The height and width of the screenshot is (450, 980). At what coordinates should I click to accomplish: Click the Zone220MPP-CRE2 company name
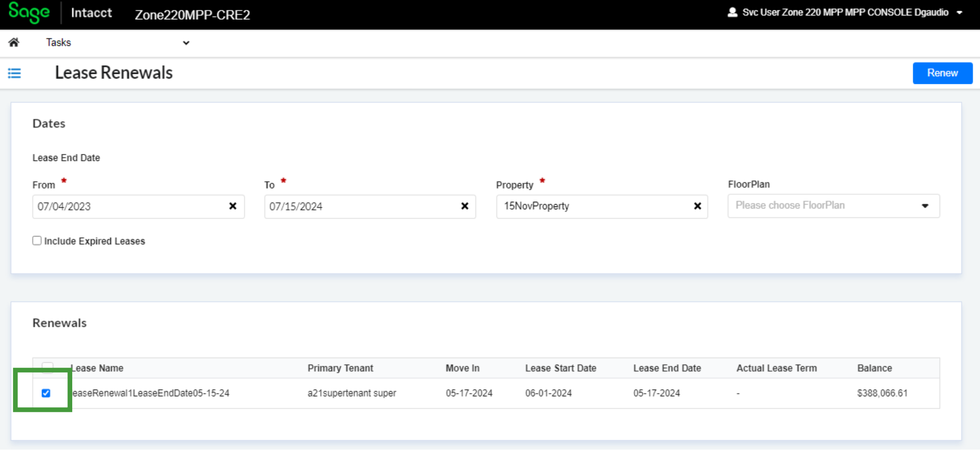pyautogui.click(x=192, y=15)
